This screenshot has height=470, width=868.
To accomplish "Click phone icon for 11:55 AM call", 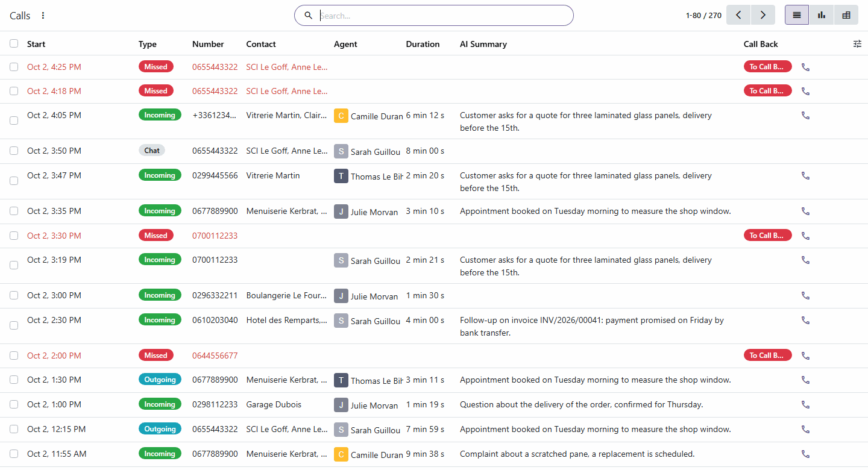I will click(x=805, y=454).
